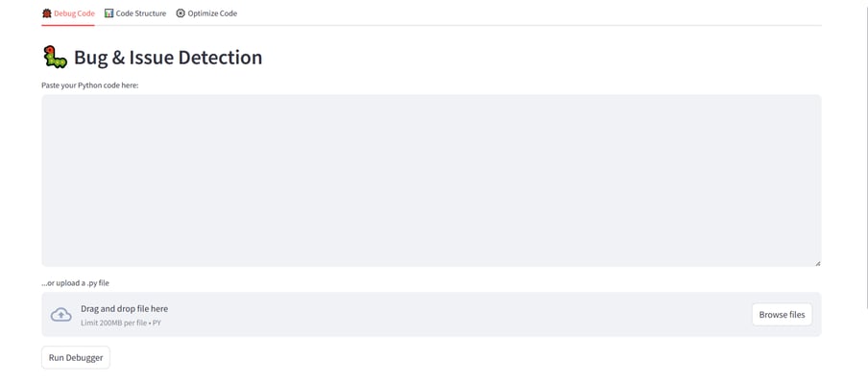Select the Optimize Code tab

pos(206,13)
